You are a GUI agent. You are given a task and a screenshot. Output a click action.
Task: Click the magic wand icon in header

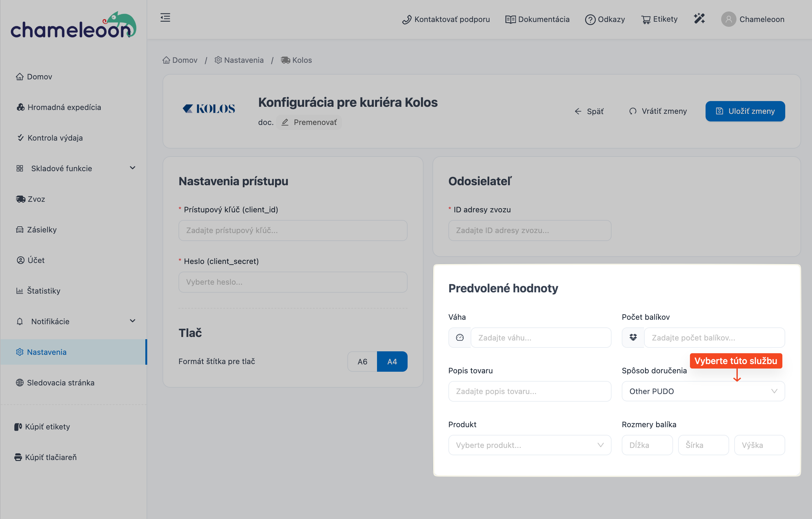(x=699, y=19)
